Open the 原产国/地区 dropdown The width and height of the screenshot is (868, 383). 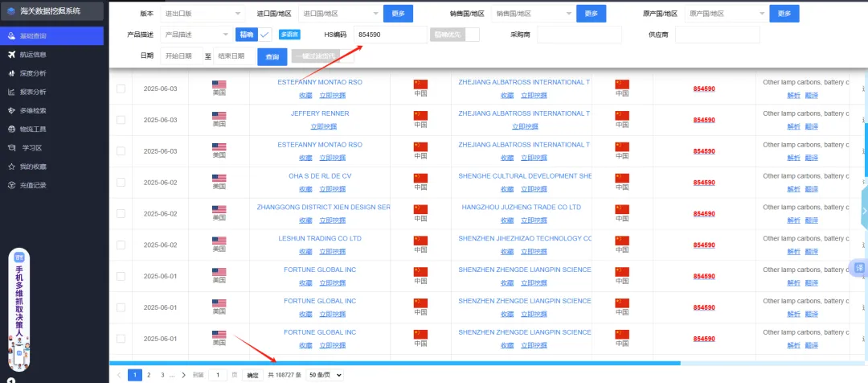point(727,14)
